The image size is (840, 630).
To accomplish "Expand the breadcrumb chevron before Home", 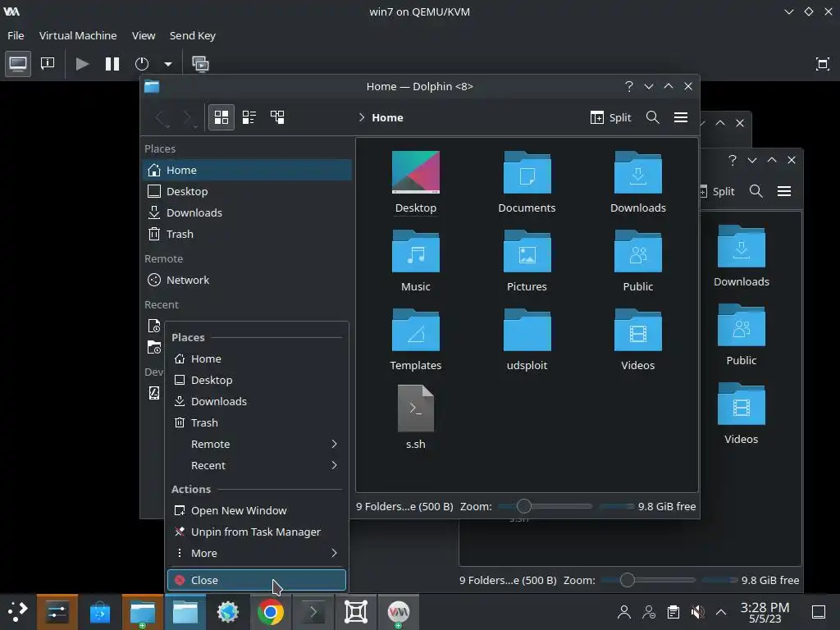I will 362,117.
